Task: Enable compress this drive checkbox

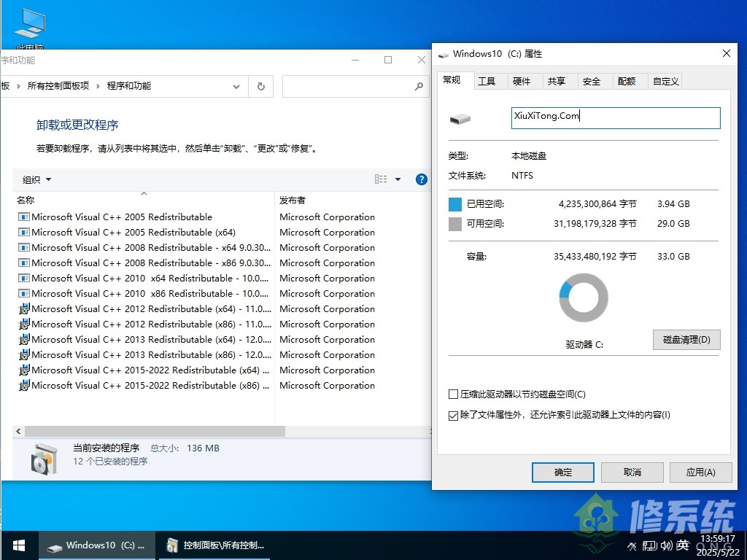Action: tap(454, 394)
